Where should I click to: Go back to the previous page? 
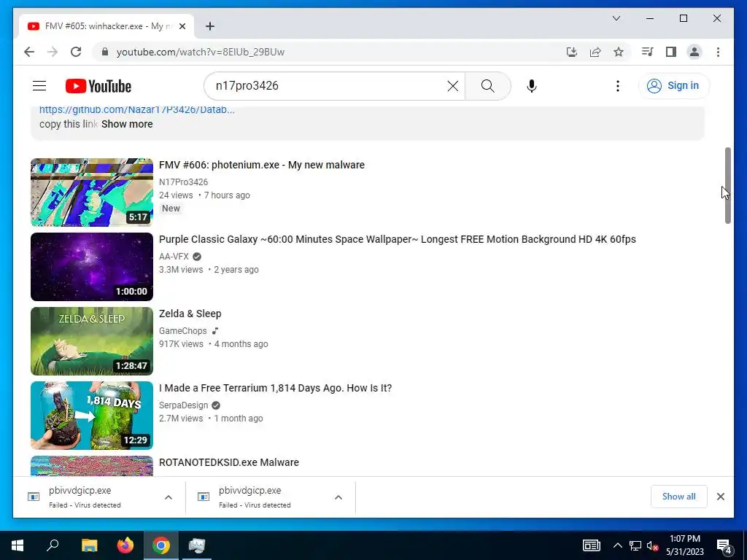click(29, 52)
